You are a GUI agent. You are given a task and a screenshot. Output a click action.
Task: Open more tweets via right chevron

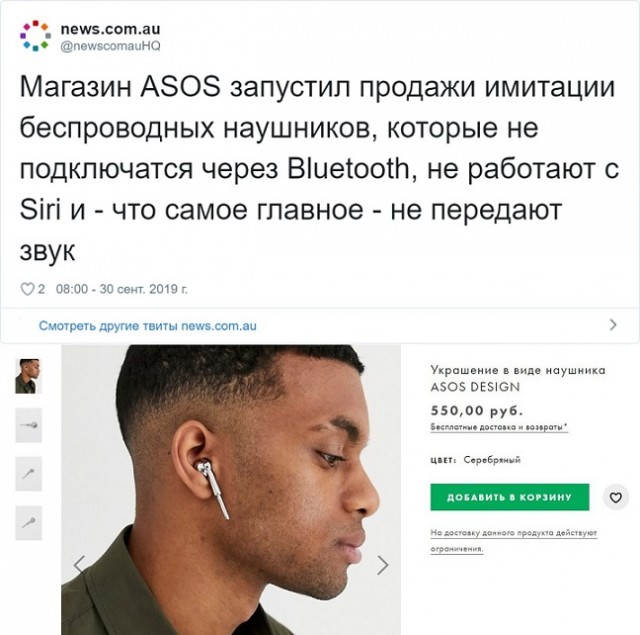[x=613, y=325]
